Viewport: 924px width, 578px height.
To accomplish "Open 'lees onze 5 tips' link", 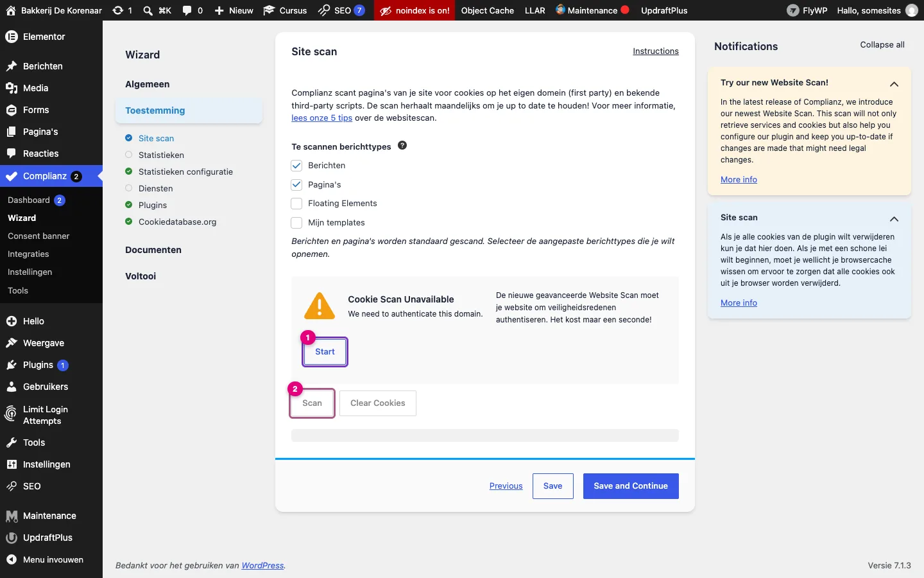I will coord(321,118).
